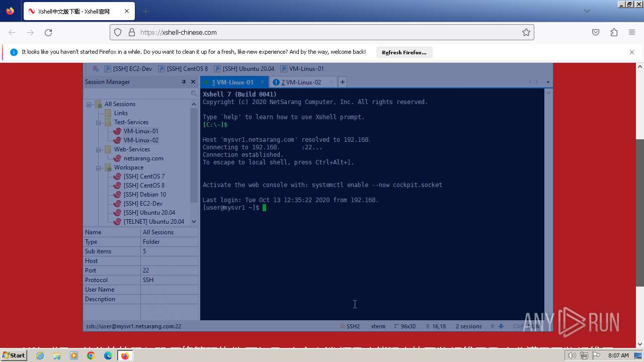The height and width of the screenshot is (362, 644).
Task: Pin the Session Manager panel
Action: (184, 82)
